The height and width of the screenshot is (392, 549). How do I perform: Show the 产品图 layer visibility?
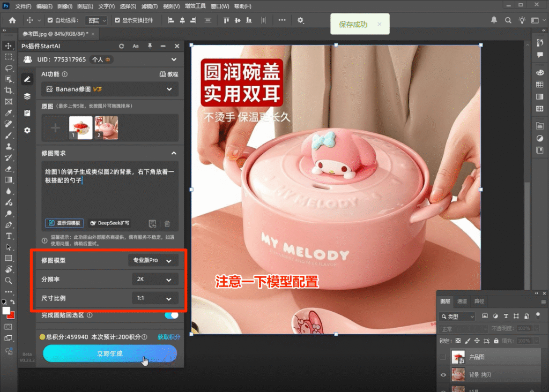tap(443, 357)
